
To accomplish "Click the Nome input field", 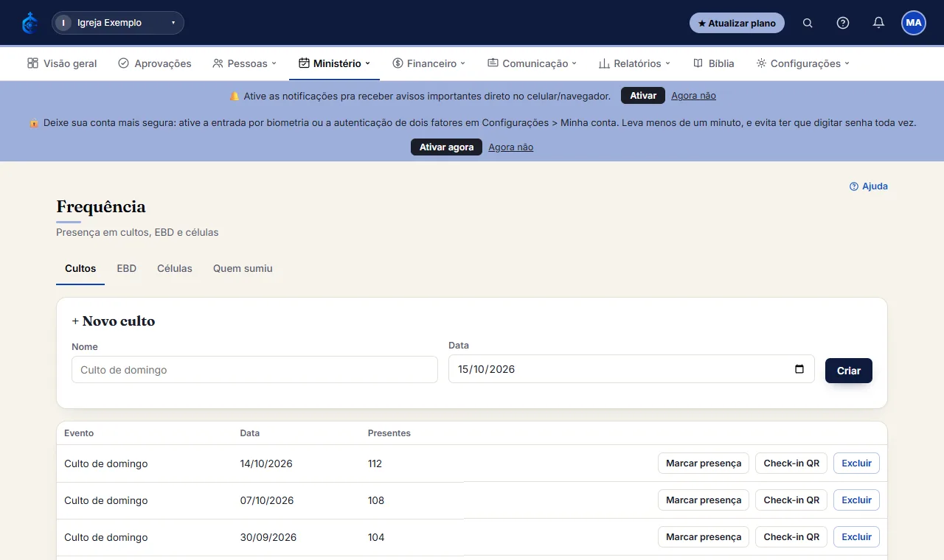I will 254,370.
